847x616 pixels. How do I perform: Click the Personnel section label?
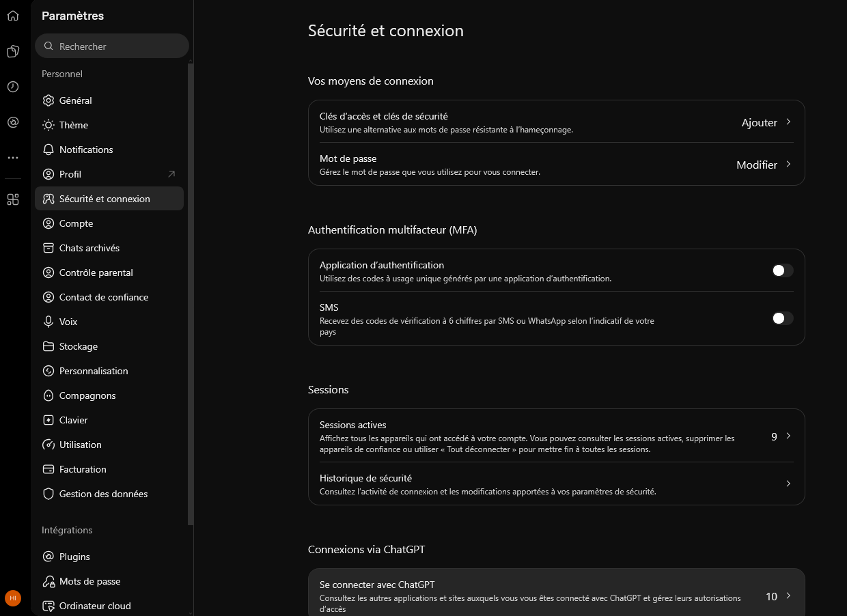coord(62,74)
